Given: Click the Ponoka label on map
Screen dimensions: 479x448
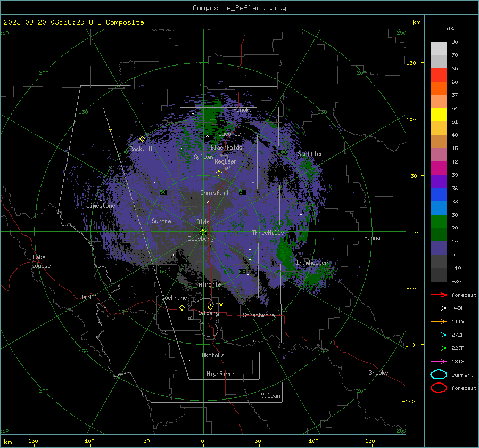Looking at the screenshot, I should pyautogui.click(x=243, y=110).
